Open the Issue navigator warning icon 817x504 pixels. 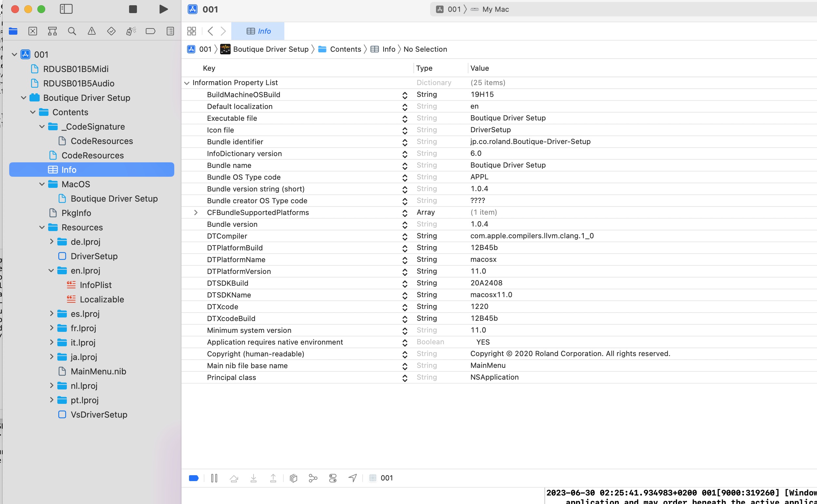coord(92,31)
